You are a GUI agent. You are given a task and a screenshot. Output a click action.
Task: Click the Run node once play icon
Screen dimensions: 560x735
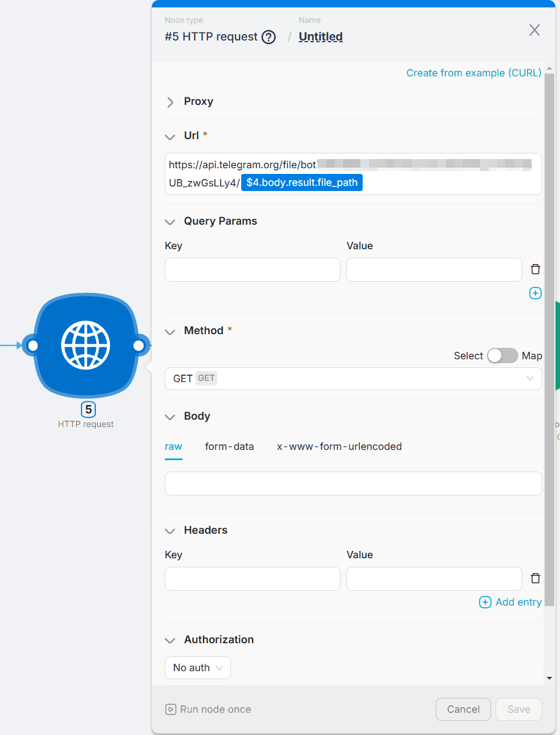(x=171, y=709)
